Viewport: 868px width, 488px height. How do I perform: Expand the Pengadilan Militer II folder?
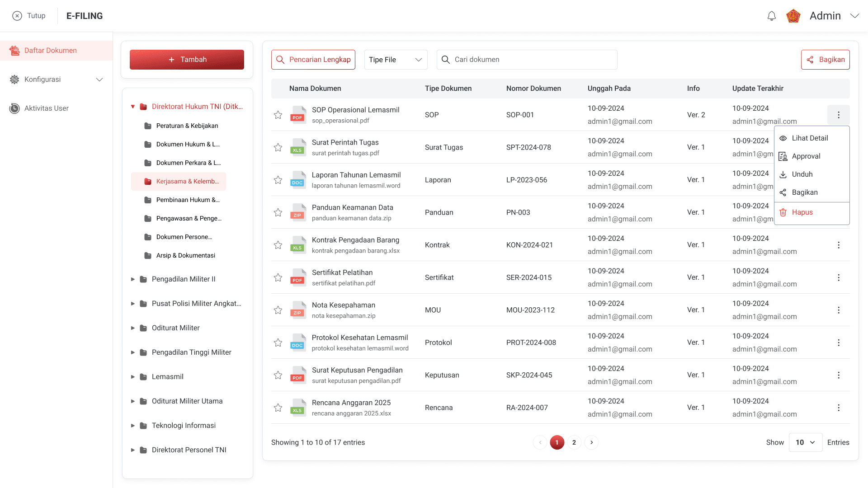[x=133, y=279]
